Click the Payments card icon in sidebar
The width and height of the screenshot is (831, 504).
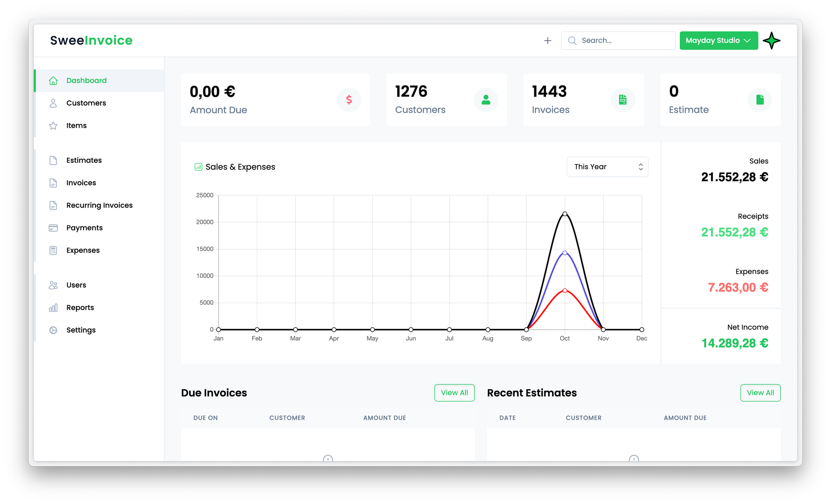click(53, 228)
